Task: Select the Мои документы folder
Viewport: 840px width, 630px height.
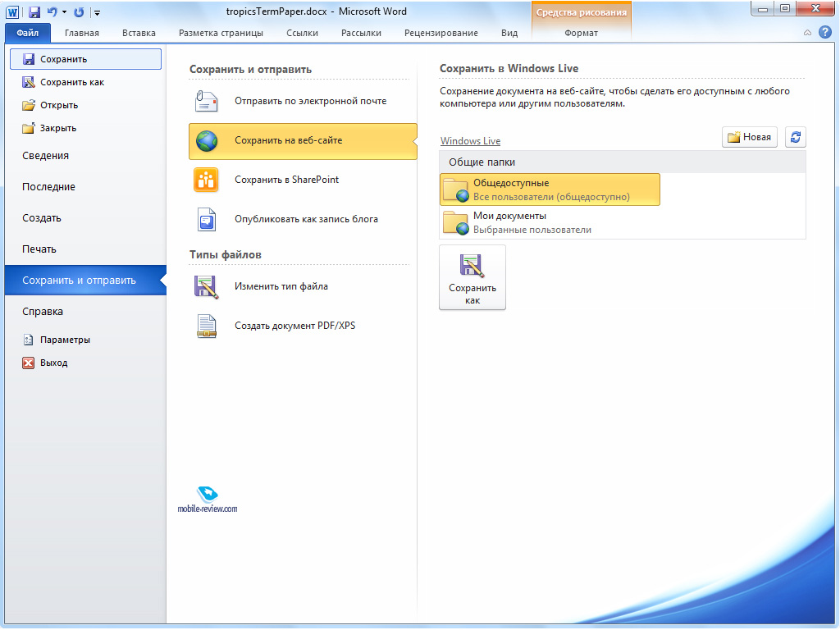Action: 550,222
